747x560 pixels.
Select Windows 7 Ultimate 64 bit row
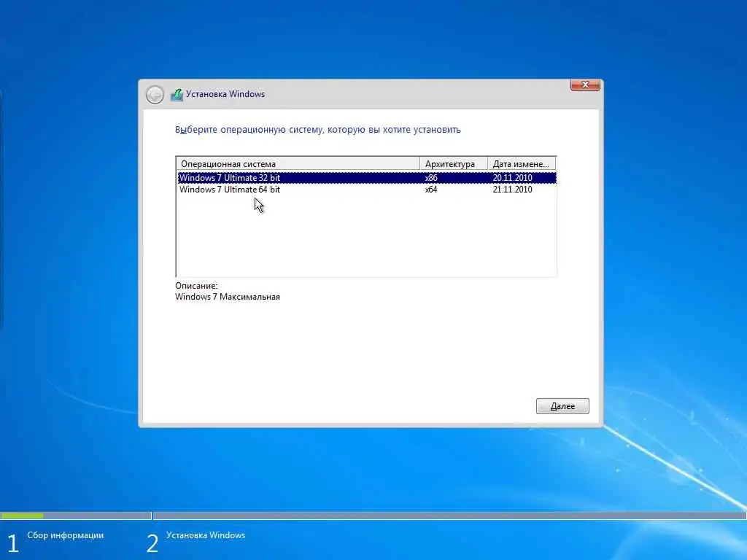tap(367, 190)
